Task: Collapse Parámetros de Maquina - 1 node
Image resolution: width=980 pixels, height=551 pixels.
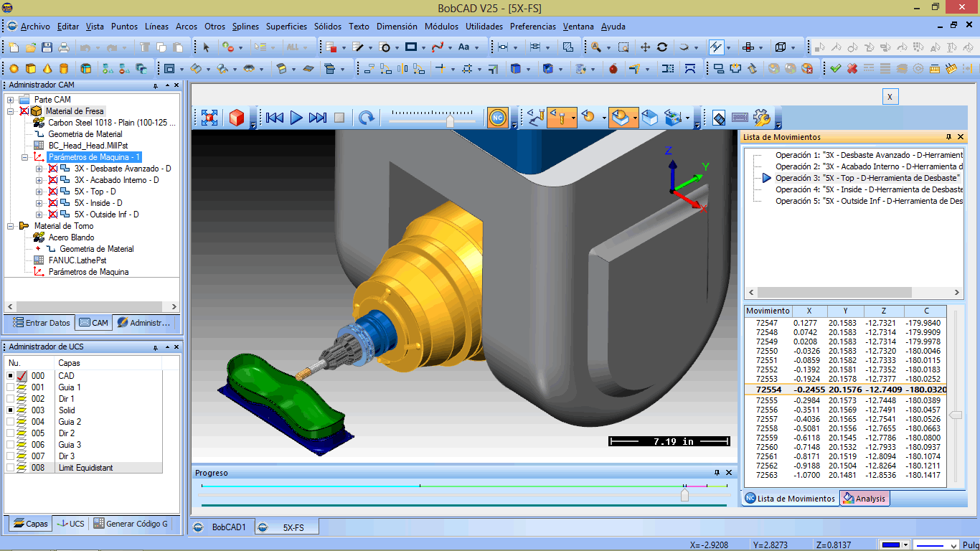Action: point(25,157)
